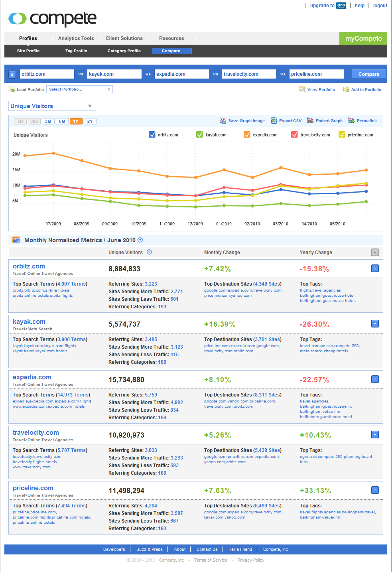The image size is (392, 572).
Task: Collapse the travelocity.com details panel
Action: pyautogui.click(x=375, y=435)
